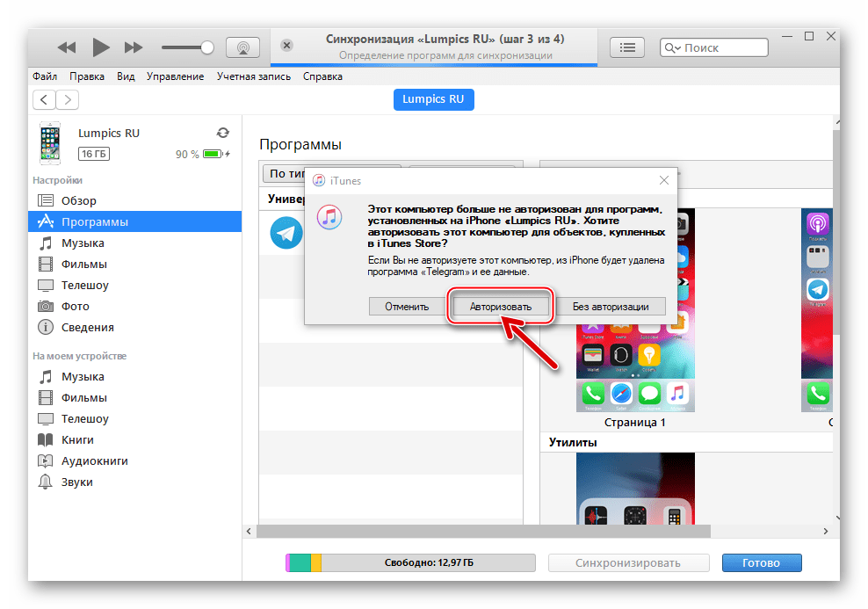
Task: Open the AirPlay output icon
Action: coord(242,47)
